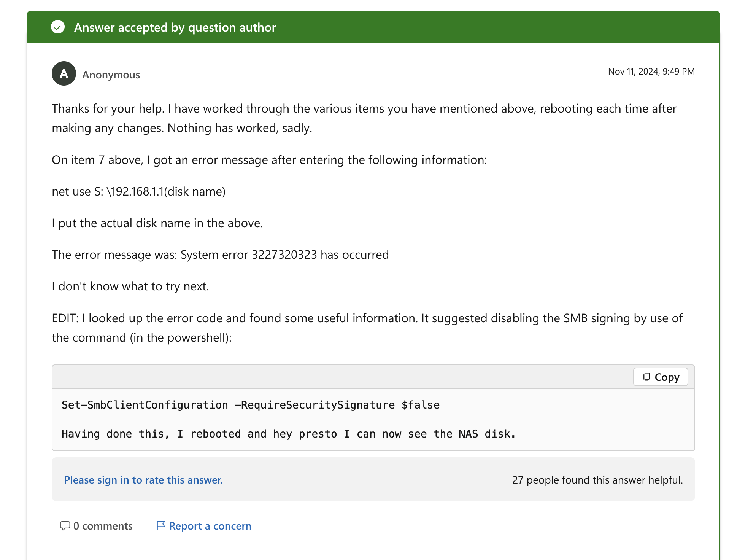Image resolution: width=756 pixels, height=560 pixels.
Task: Click the Answer accepted banner text
Action: click(x=175, y=27)
